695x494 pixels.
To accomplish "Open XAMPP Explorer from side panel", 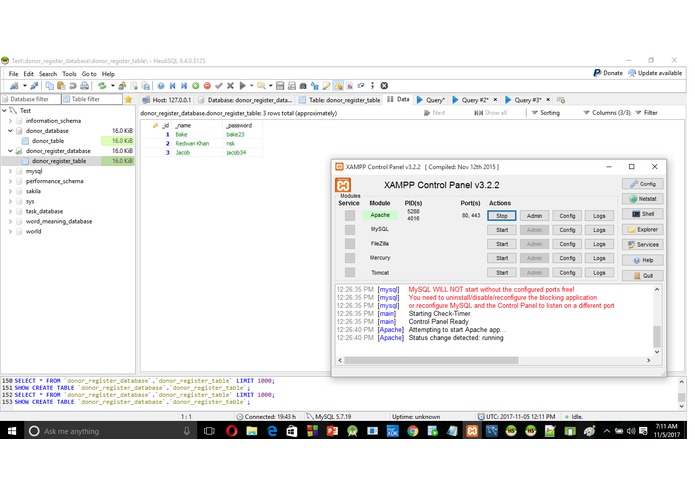I will (643, 230).
